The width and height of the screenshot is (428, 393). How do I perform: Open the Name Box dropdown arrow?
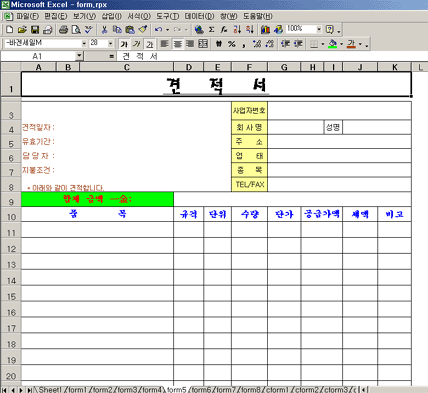tap(79, 56)
